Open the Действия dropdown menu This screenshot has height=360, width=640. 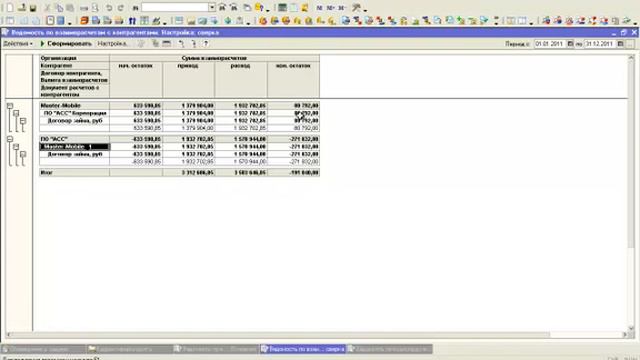[18, 43]
